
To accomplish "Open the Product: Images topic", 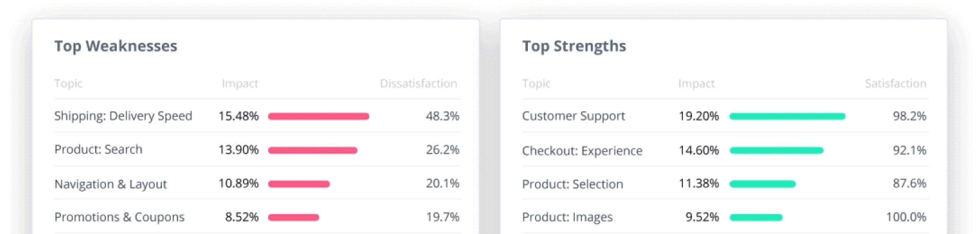I will coord(567,217).
